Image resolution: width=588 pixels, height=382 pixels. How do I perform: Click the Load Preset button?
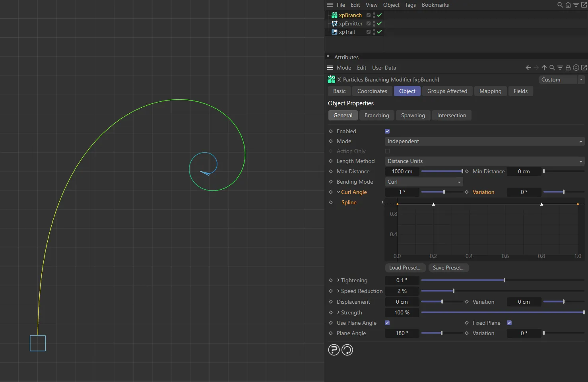point(405,268)
